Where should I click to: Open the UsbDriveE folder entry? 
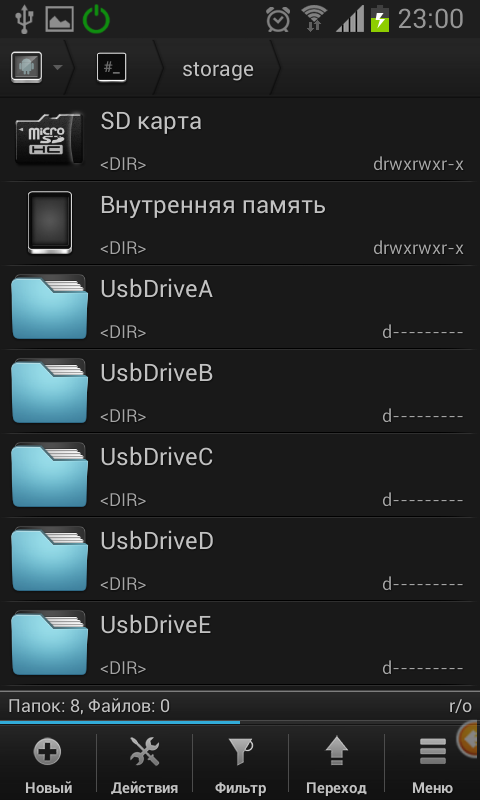[x=240, y=643]
